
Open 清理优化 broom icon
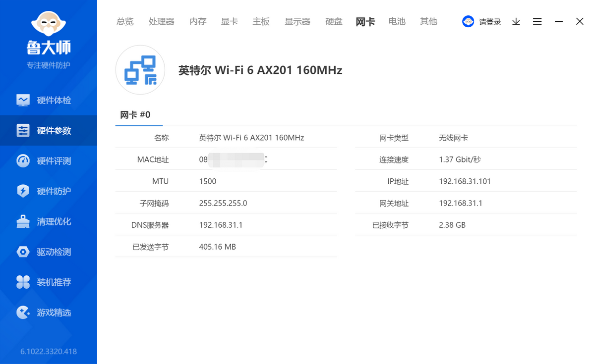pos(23,221)
